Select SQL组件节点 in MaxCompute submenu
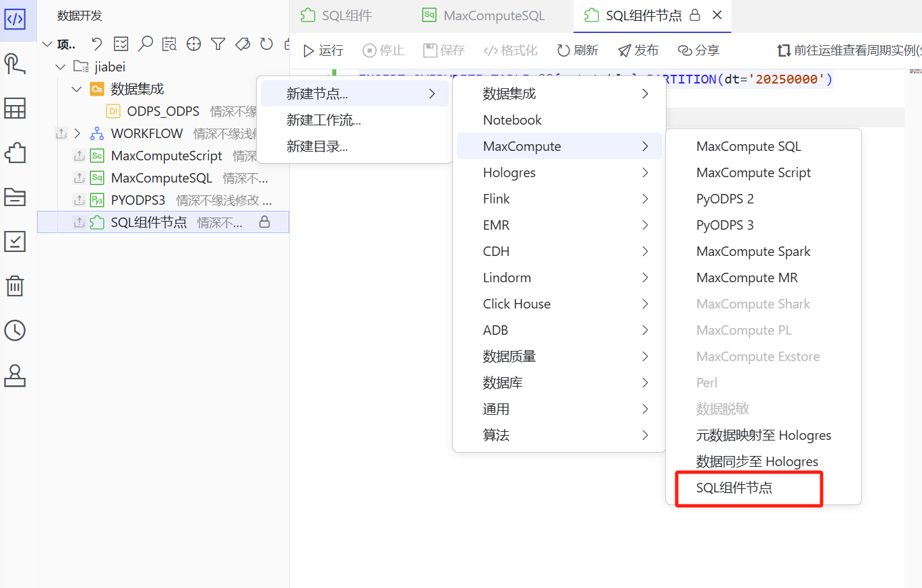The height and width of the screenshot is (588, 922). coord(764,488)
